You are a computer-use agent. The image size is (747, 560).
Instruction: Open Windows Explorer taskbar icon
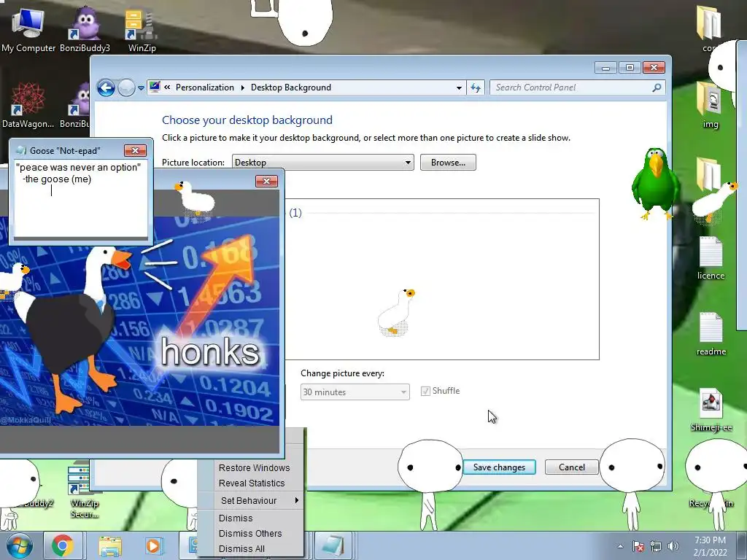[110, 545]
